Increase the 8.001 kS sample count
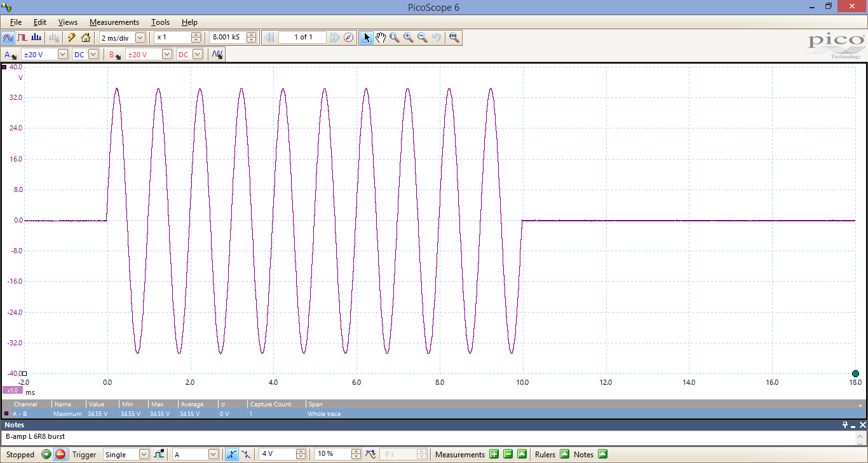This screenshot has width=868, height=463. pyautogui.click(x=252, y=35)
